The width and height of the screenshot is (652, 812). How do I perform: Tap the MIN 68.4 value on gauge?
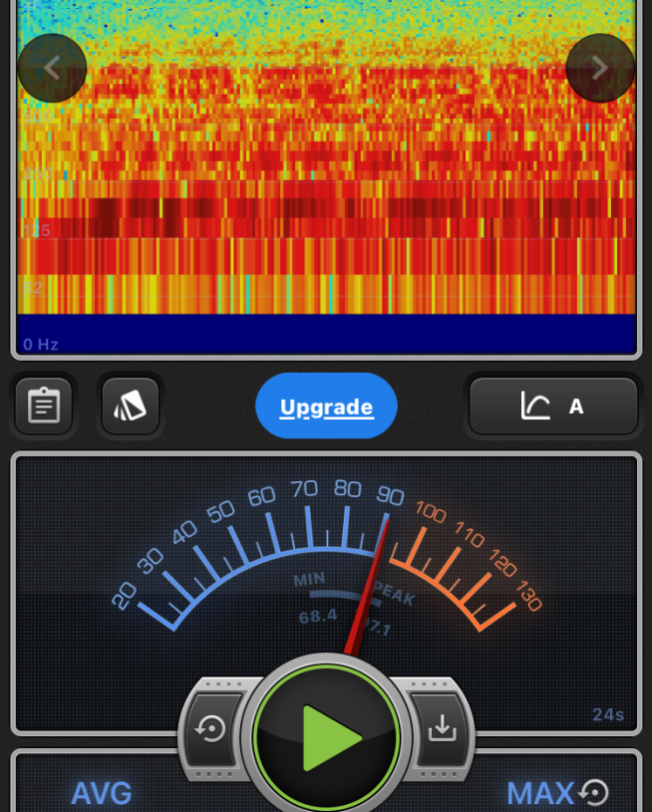pyautogui.click(x=317, y=617)
